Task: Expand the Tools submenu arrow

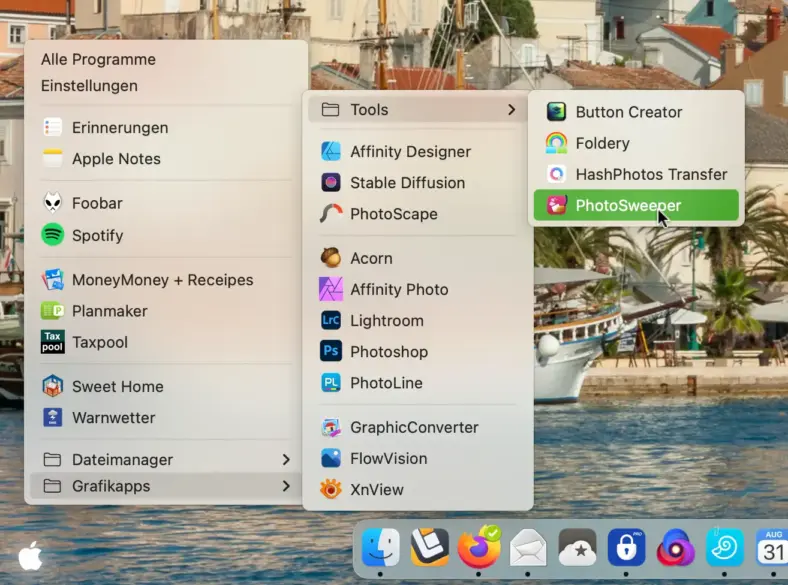Action: point(512,110)
